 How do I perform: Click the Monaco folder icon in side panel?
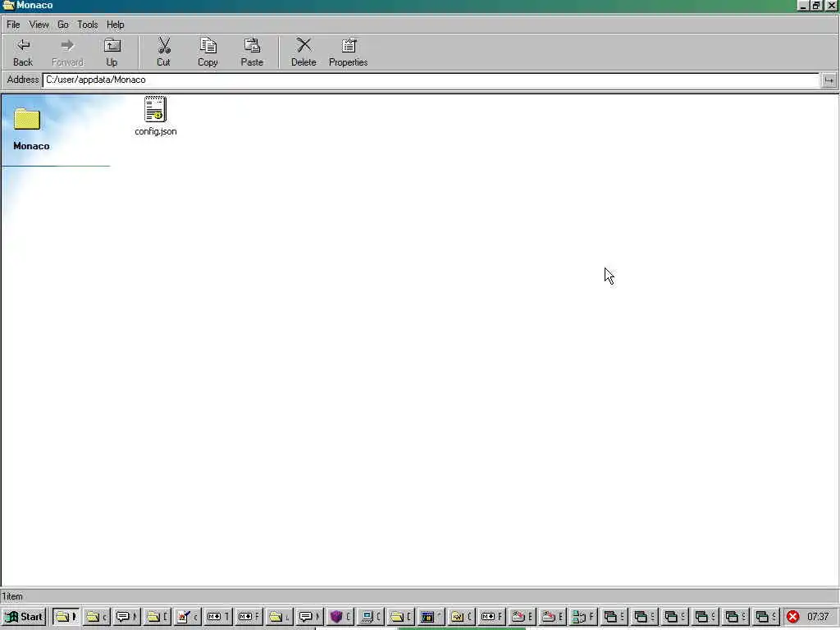[27, 118]
